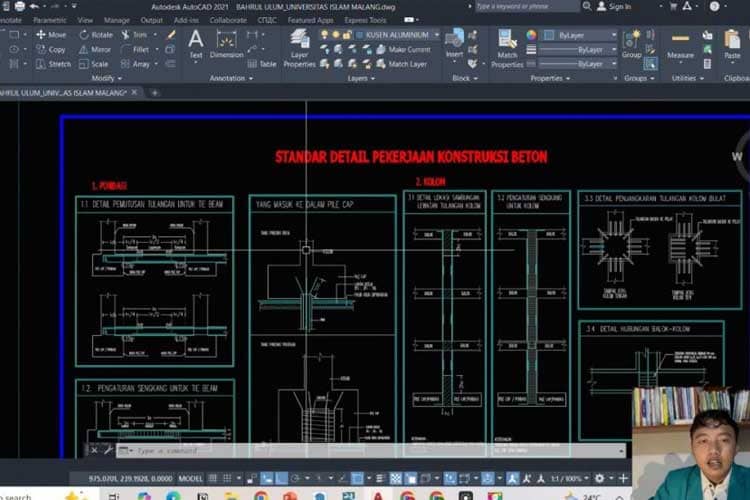The width and height of the screenshot is (750, 500).
Task: Click the Group tool icon
Action: 632,44
